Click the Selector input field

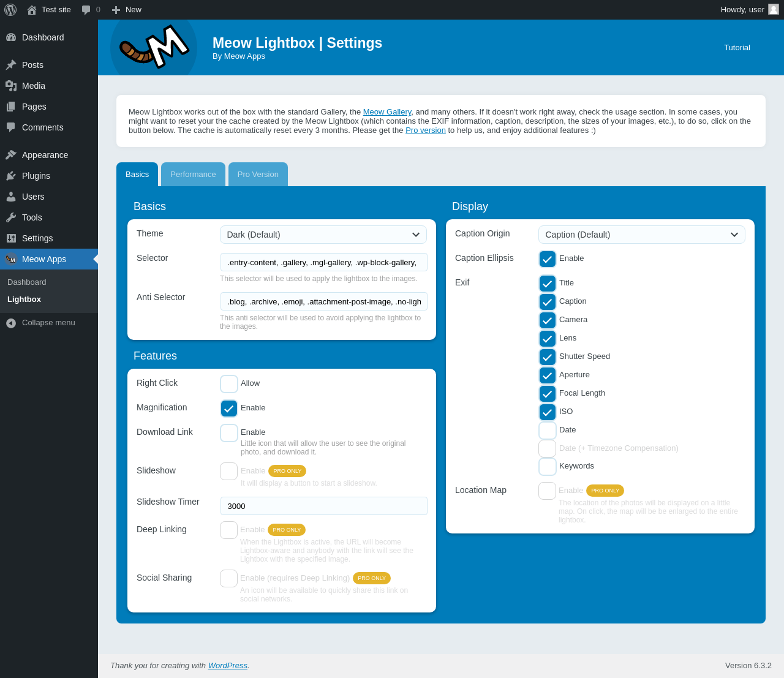click(324, 262)
